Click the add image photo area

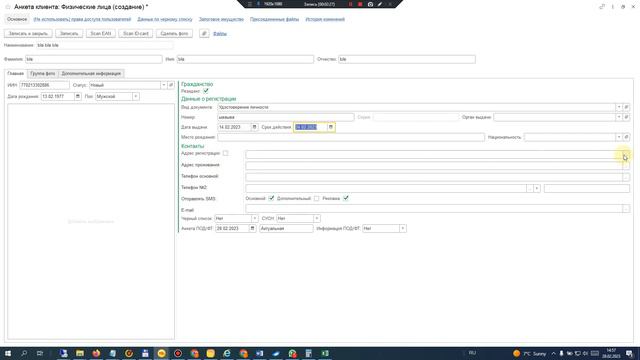point(91,221)
